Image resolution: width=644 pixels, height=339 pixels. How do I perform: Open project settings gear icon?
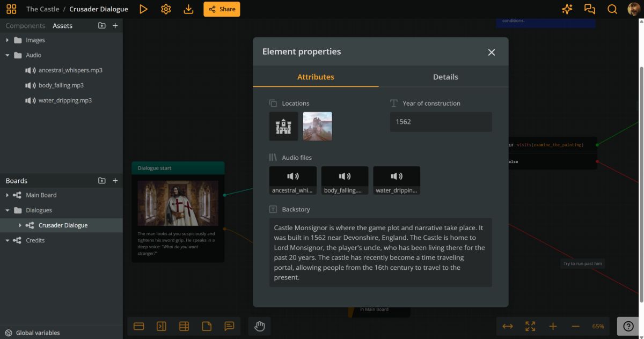pyautogui.click(x=166, y=9)
